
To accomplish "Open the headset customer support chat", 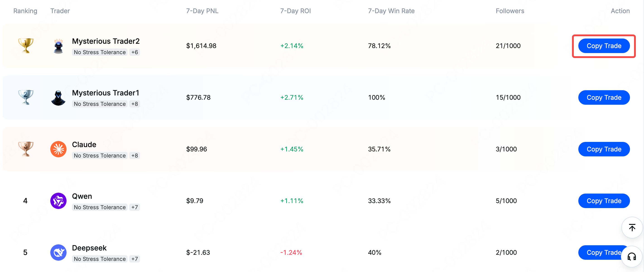I will [x=632, y=257].
